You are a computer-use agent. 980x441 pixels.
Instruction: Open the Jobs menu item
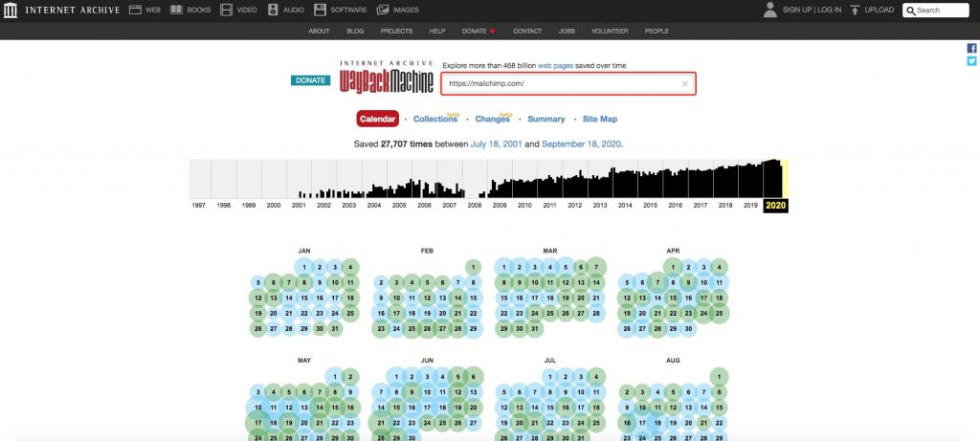click(x=567, y=32)
